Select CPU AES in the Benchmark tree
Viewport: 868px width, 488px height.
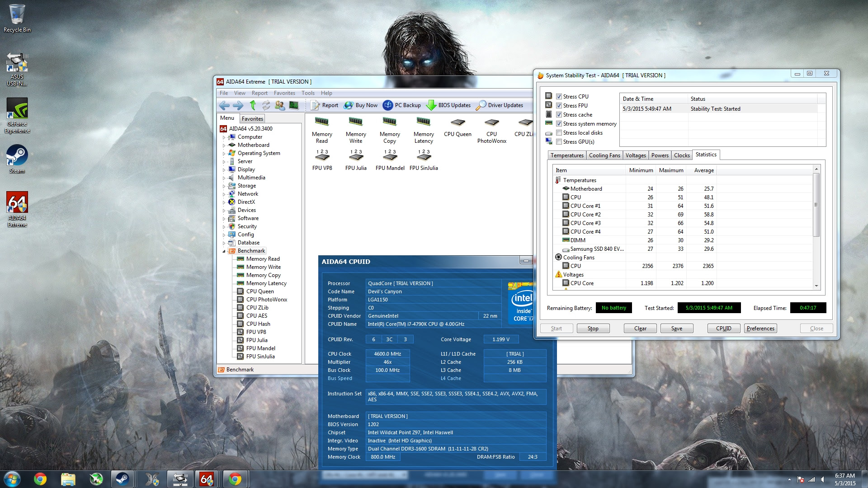coord(257,316)
